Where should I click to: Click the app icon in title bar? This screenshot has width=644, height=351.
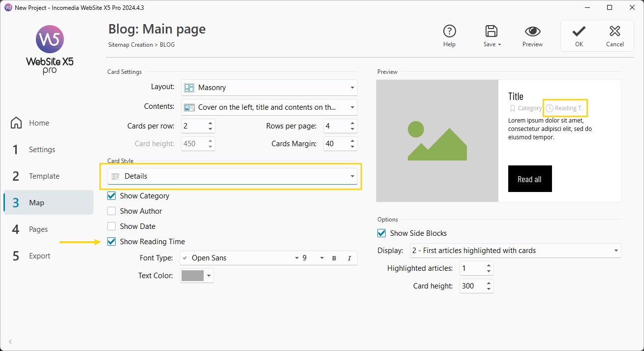coord(8,8)
